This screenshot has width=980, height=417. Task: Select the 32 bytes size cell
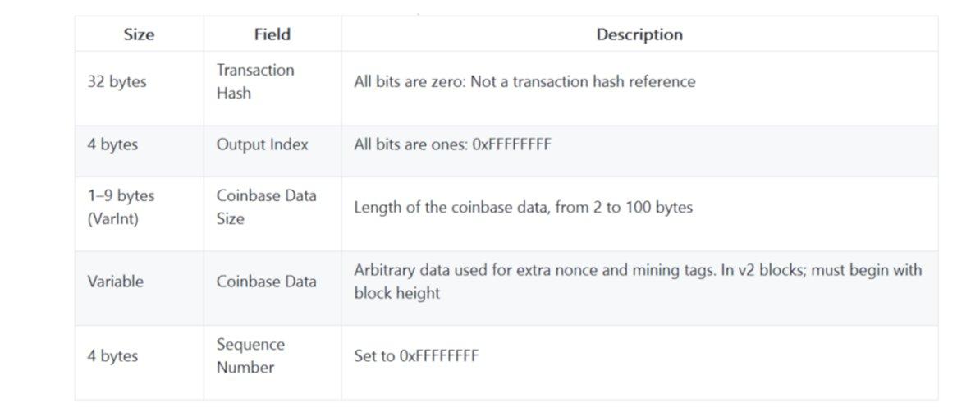pyautogui.click(x=117, y=82)
